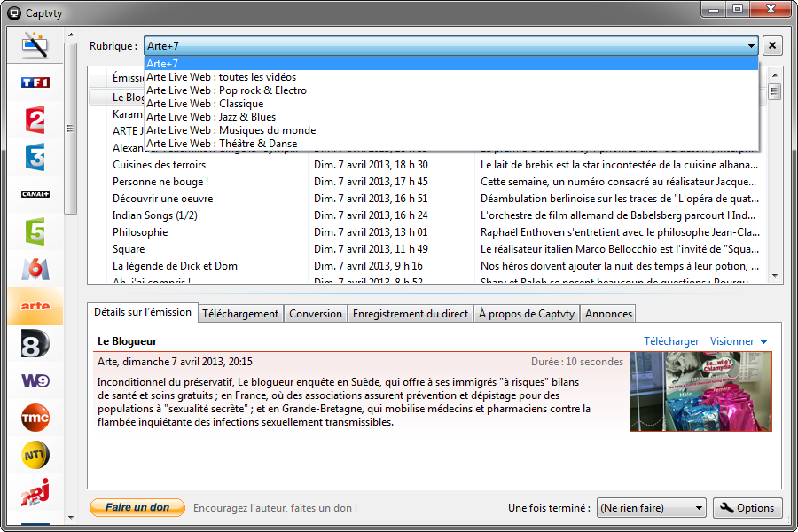Click the channel sidebar scroll down arrow

tap(71, 517)
